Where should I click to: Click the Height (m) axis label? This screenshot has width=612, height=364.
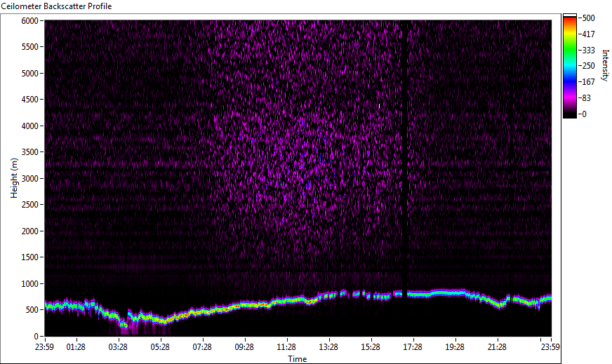pyautogui.click(x=14, y=178)
